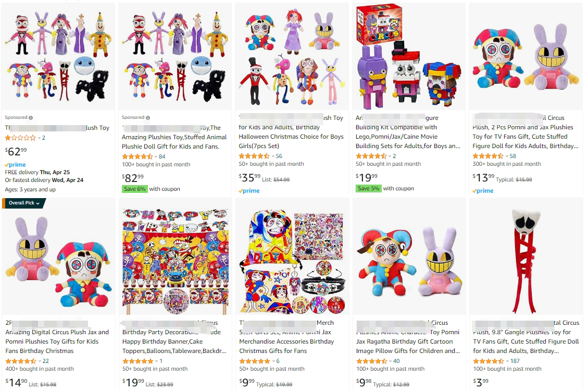Click the Sponsored info icon on the $62.99 plush toy
The image size is (588, 390).
[31, 118]
